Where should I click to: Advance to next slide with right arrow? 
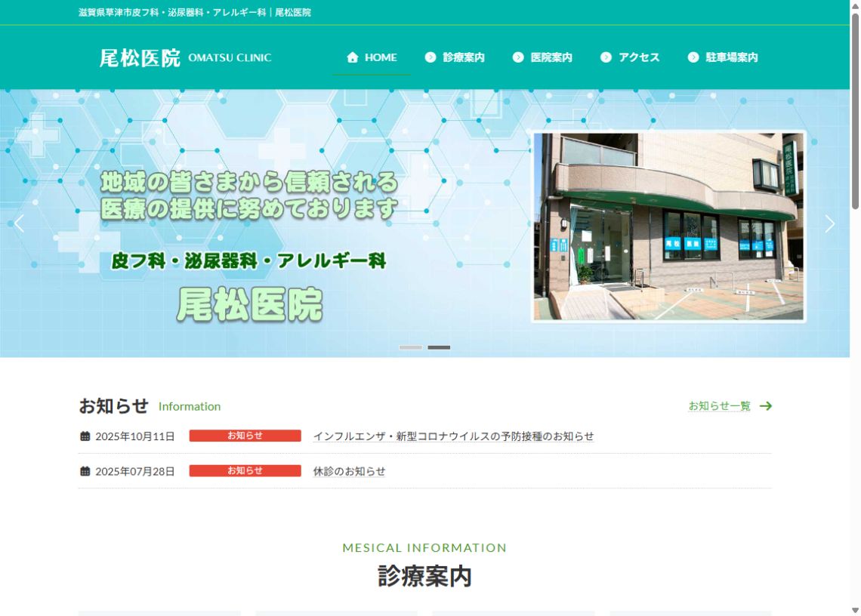pyautogui.click(x=830, y=223)
